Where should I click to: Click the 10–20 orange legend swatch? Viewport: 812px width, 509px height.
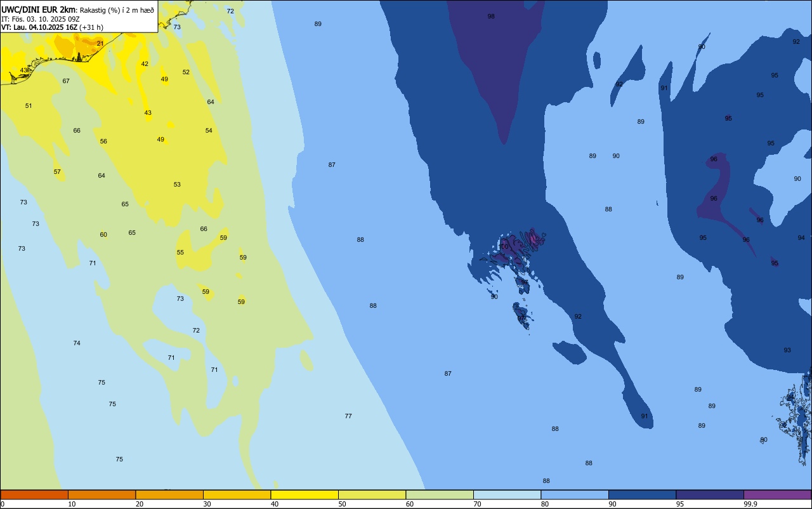click(101, 494)
